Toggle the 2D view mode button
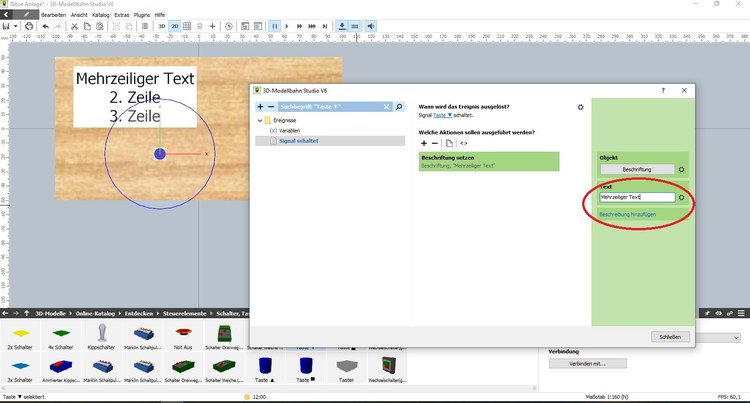This screenshot has width=750, height=403. (175, 26)
